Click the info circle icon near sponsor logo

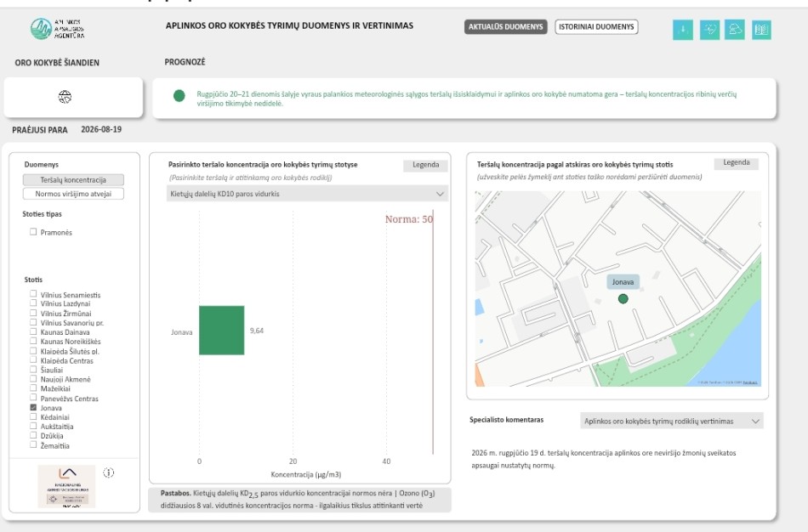coord(108,473)
